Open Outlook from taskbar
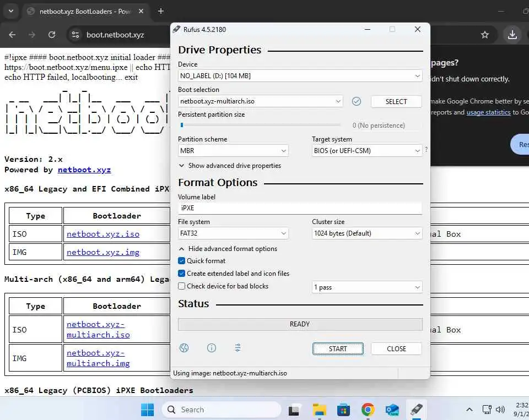This screenshot has width=529, height=420. 392,410
